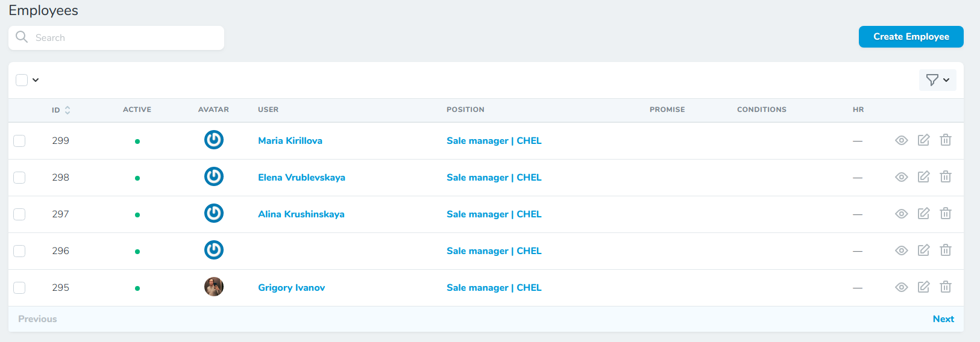
Task: Expand the bulk selection chevron menu
Action: (x=36, y=80)
